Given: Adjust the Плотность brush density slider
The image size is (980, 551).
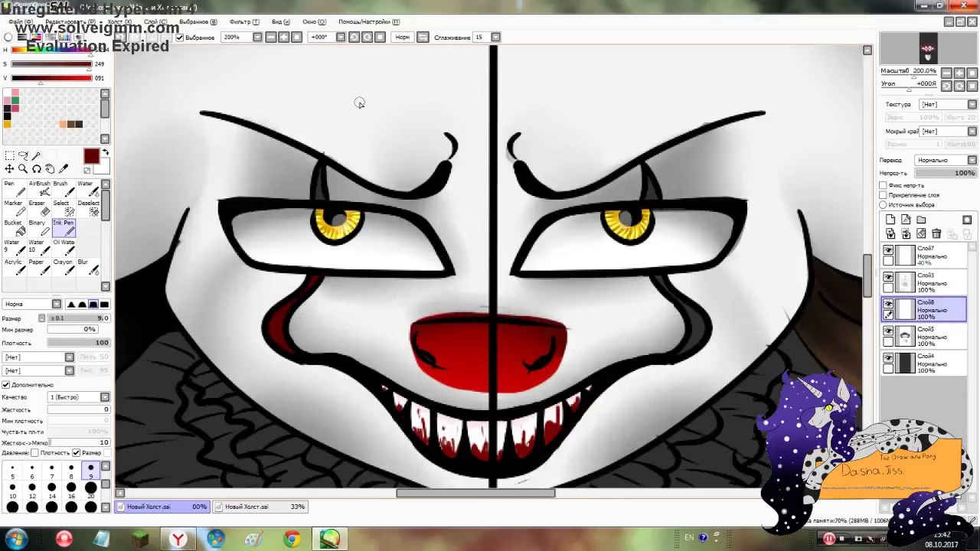Looking at the screenshot, I should pos(79,343).
